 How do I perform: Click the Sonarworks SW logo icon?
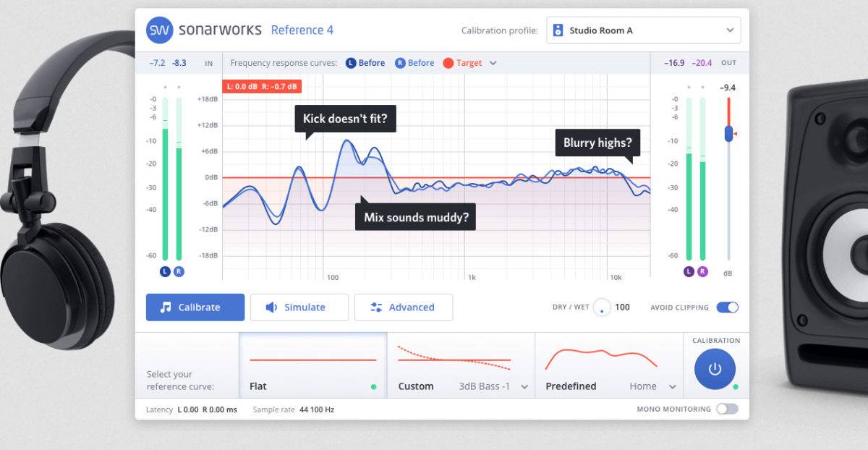point(159,30)
